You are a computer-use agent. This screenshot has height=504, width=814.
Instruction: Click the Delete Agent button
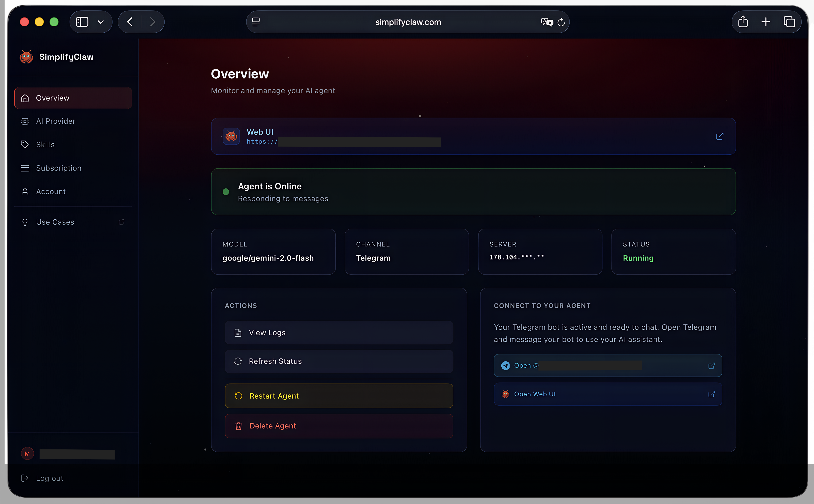click(339, 426)
